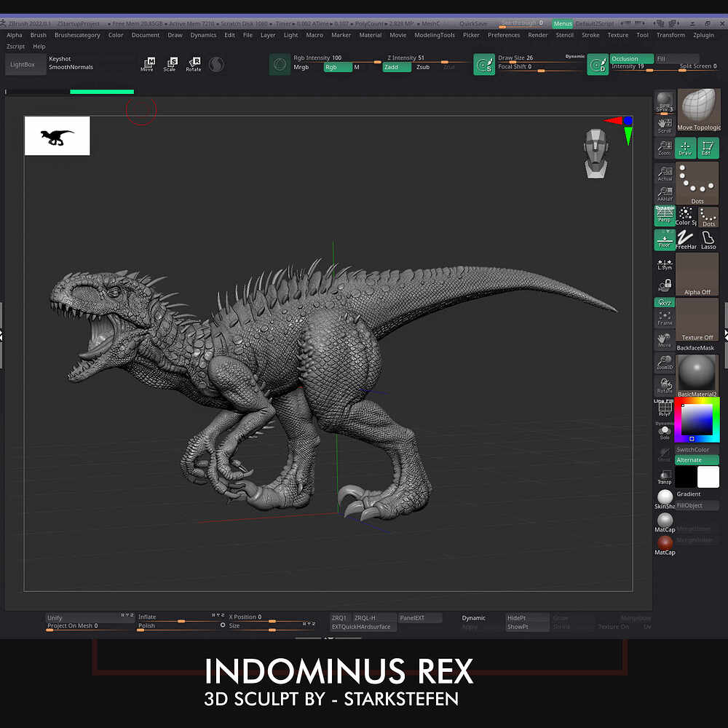Select the red MatCap material sphere
Screen dimensions: 728x728
click(665, 545)
